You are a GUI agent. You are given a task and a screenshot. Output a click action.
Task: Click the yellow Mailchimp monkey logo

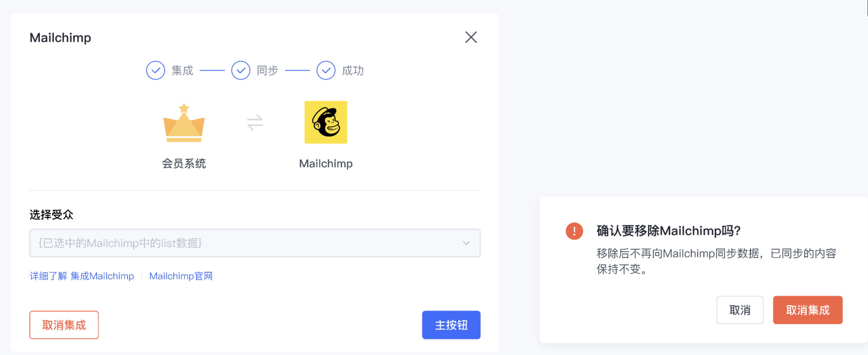coord(326,122)
